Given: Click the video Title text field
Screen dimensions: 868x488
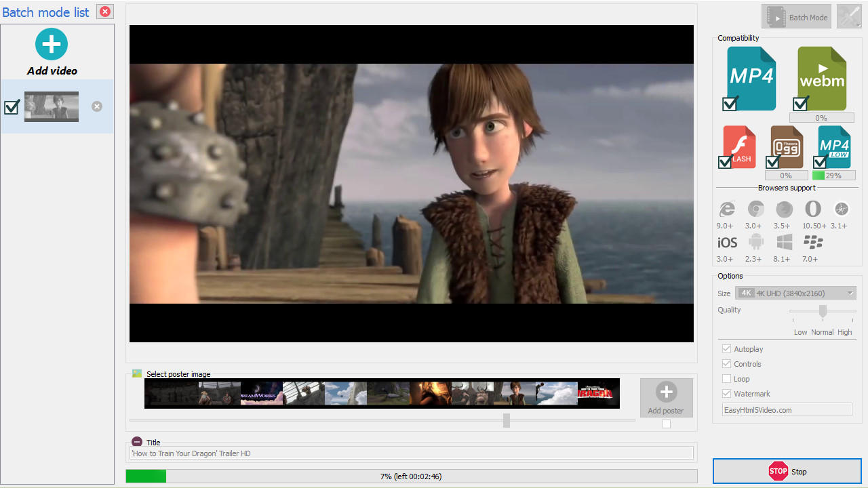Looking at the screenshot, I should tap(411, 453).
